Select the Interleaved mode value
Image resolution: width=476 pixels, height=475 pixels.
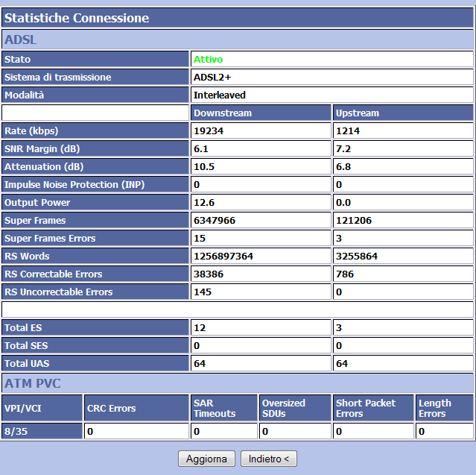click(219, 95)
